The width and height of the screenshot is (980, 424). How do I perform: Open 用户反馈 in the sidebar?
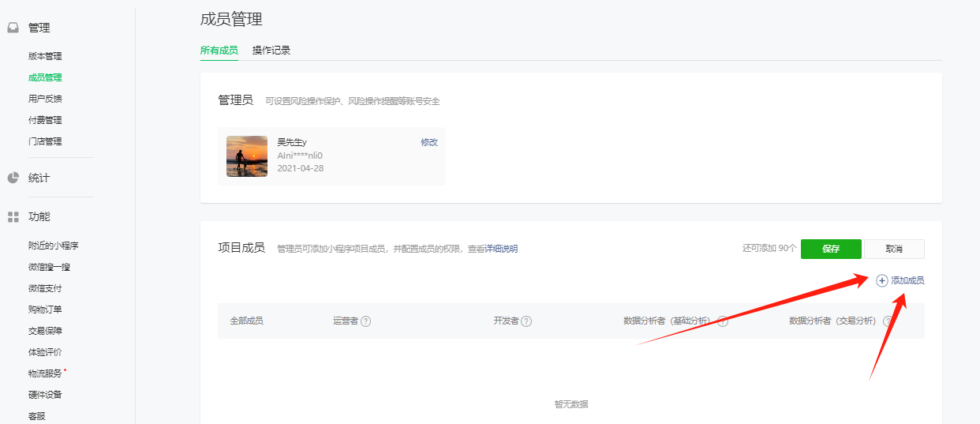click(x=45, y=99)
